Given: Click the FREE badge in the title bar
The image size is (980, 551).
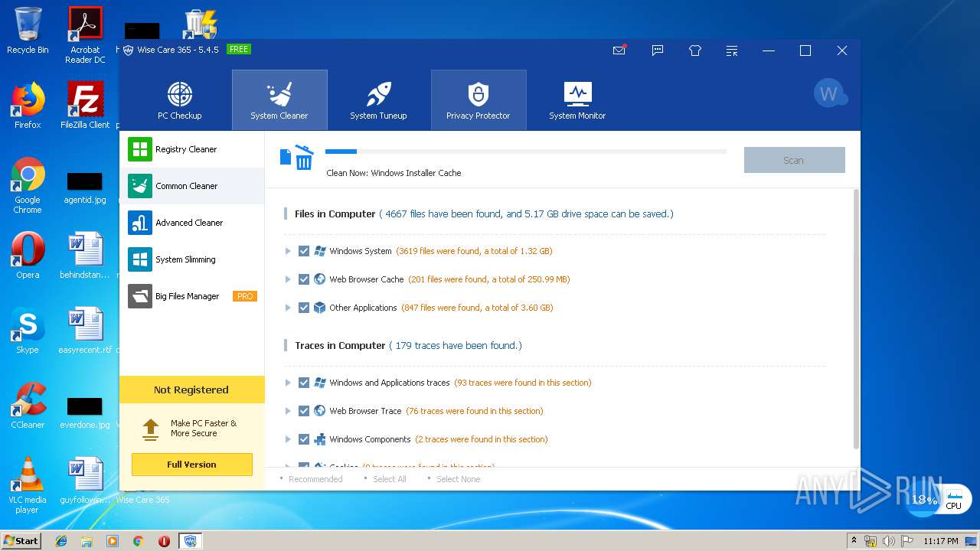Looking at the screenshot, I should point(239,49).
